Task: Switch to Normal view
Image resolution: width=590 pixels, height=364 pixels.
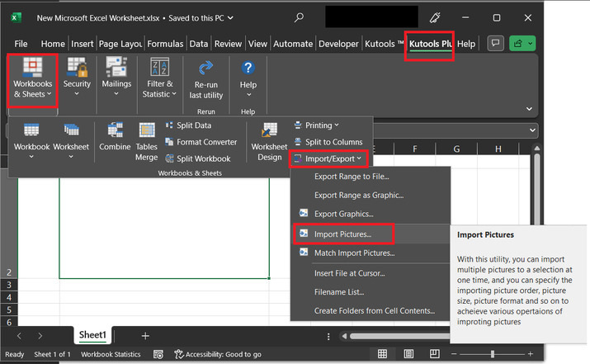Action: click(x=382, y=354)
